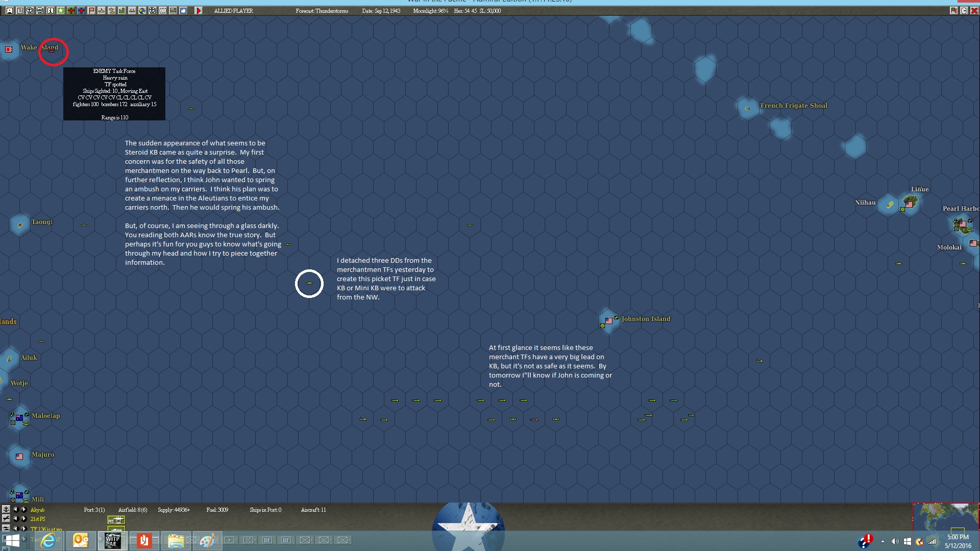Expand hidden system tray icons arrow

(x=883, y=541)
